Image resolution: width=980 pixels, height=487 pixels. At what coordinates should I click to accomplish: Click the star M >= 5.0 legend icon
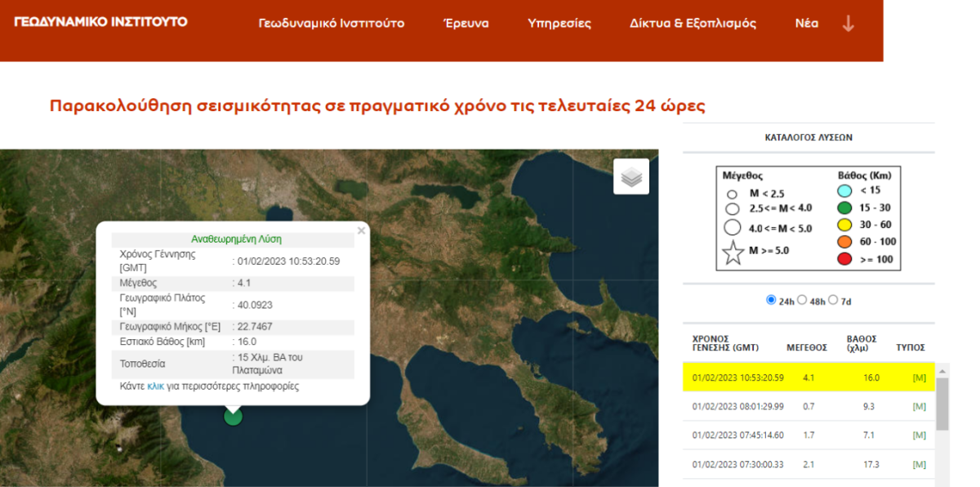coord(733,252)
